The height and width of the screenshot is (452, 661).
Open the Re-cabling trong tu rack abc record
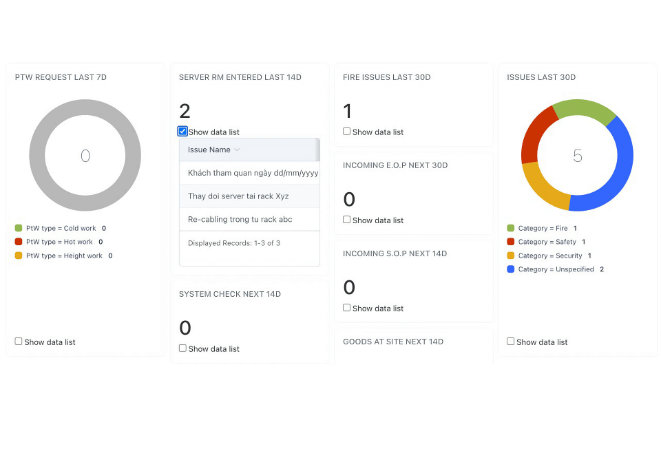240,219
